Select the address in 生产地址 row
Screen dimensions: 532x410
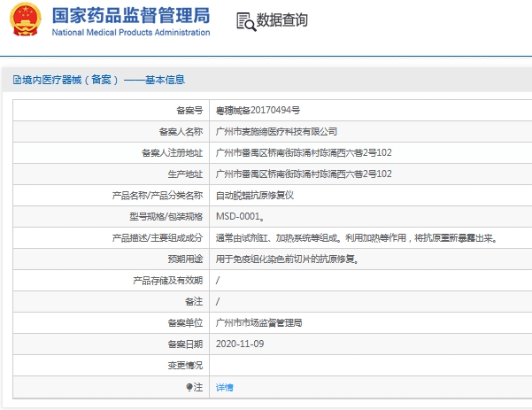[304, 174]
